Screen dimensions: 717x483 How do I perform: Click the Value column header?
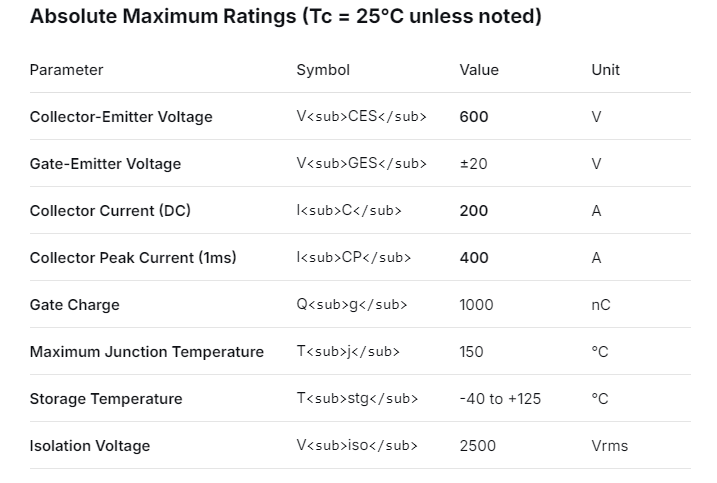pyautogui.click(x=479, y=70)
